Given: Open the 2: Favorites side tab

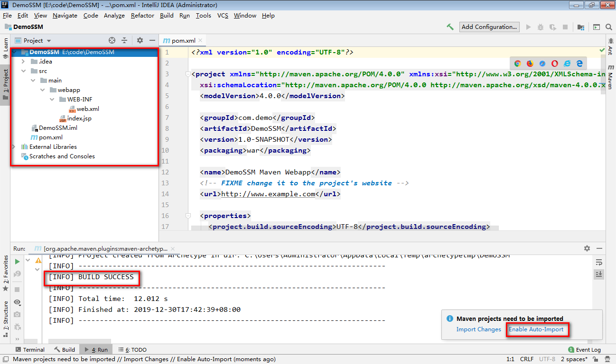Looking at the screenshot, I should 6,273.
